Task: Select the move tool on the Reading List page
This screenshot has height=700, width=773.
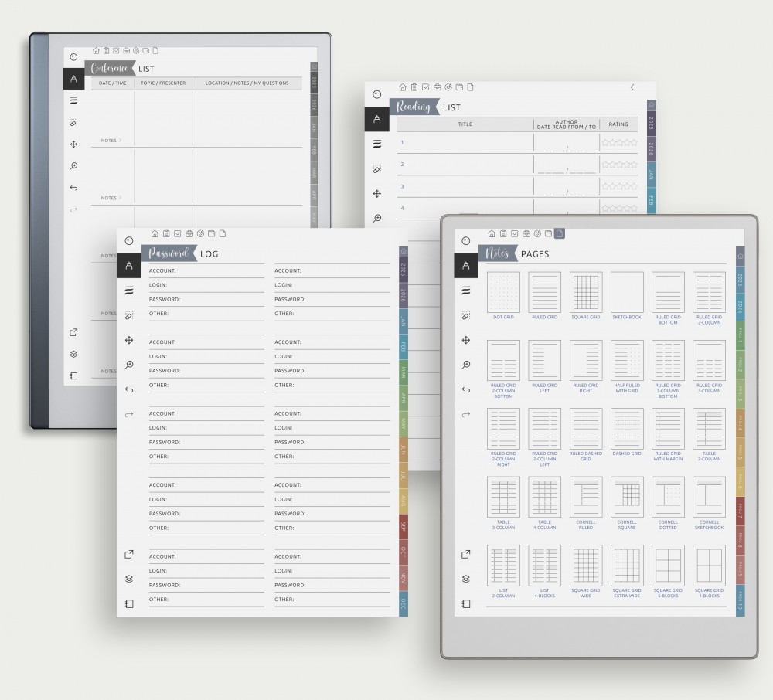Action: (x=377, y=194)
